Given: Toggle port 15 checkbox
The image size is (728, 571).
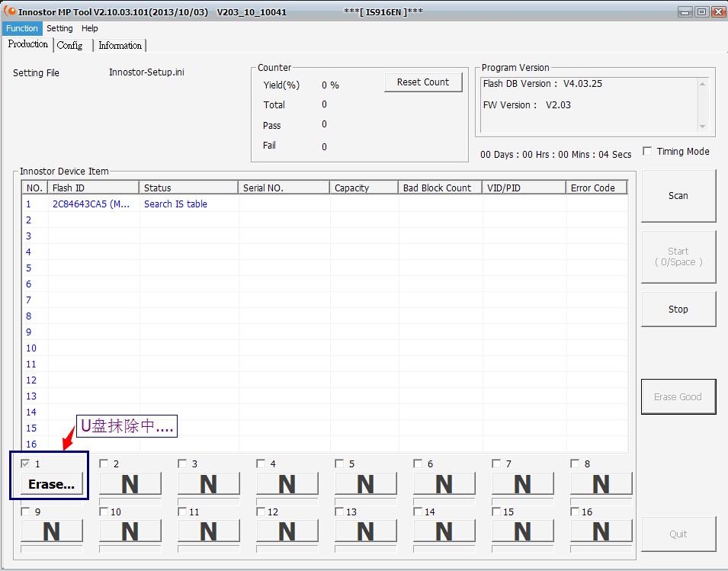Looking at the screenshot, I should click(x=495, y=511).
